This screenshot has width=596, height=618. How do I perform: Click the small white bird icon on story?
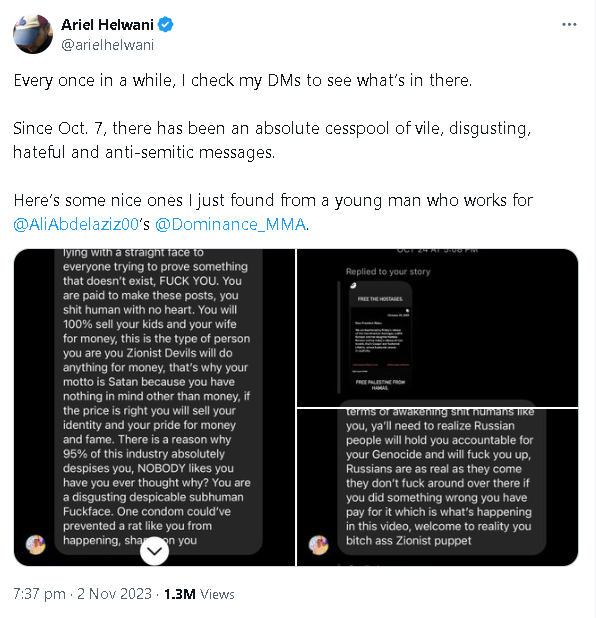(353, 286)
